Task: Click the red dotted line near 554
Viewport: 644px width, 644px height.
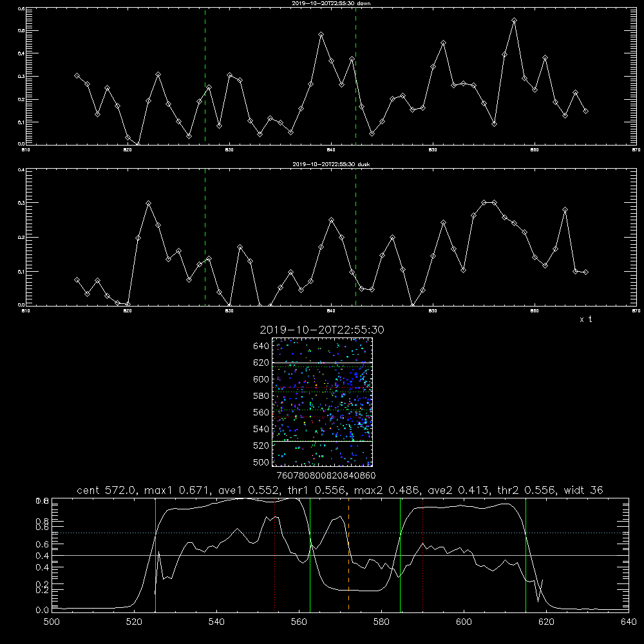Action: pyautogui.click(x=275, y=554)
